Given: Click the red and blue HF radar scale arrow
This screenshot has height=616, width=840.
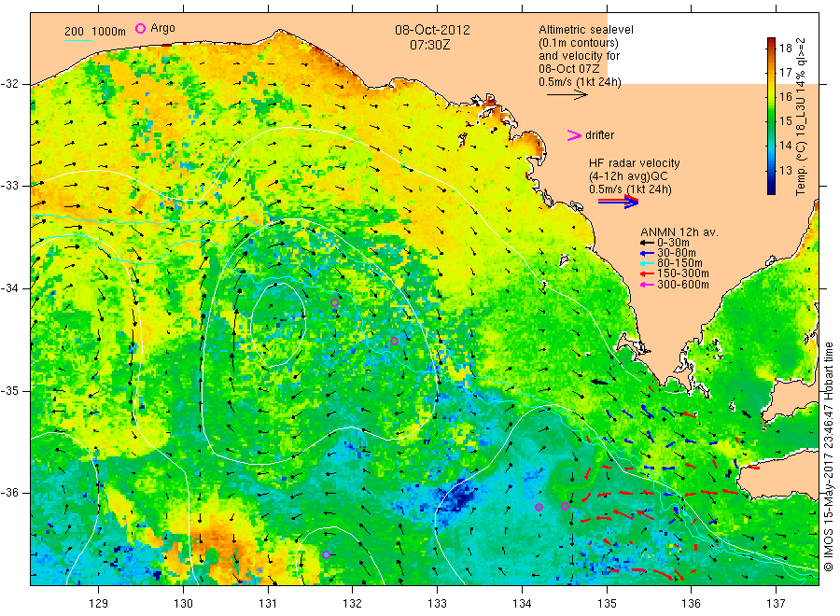Looking at the screenshot, I should [x=618, y=202].
